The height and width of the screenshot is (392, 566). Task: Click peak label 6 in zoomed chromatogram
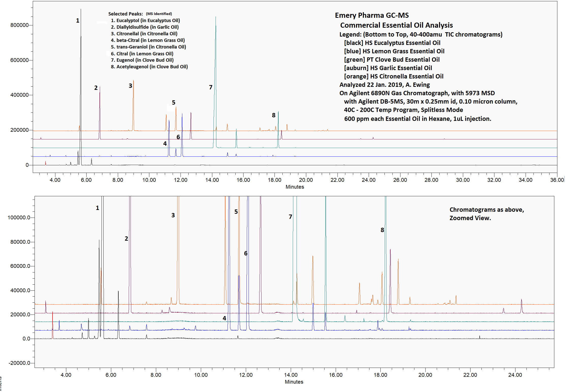pos(246,253)
